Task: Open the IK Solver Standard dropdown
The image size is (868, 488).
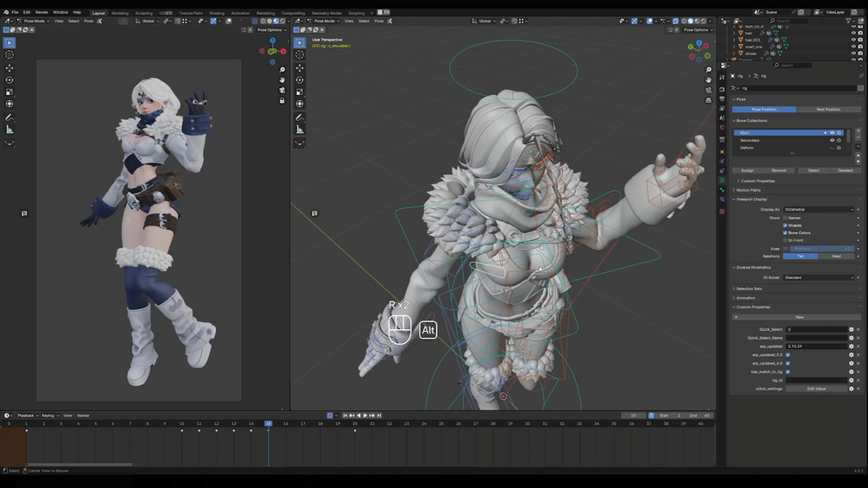Action: coord(818,277)
